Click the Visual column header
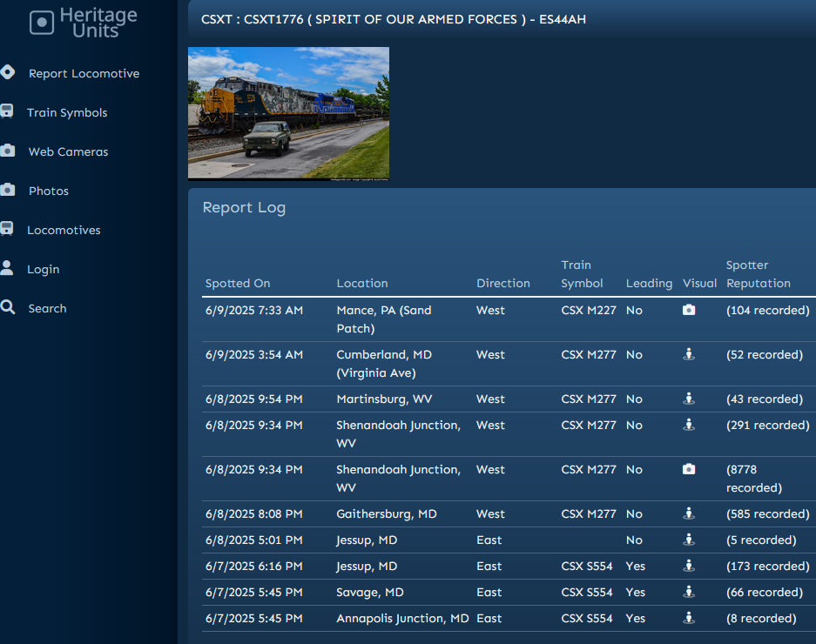The image size is (816, 644). point(699,283)
